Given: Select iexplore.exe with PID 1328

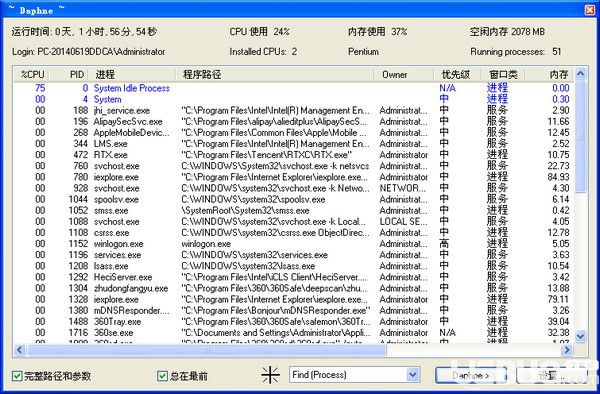Looking at the screenshot, I should (294, 299).
